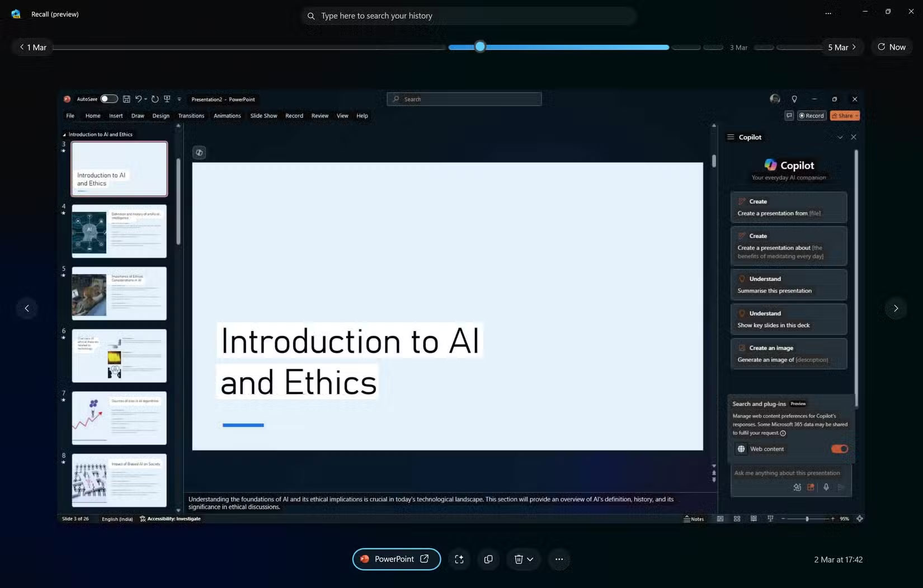Click the microphone icon in Copilot input
The width and height of the screenshot is (923, 588).
(x=826, y=487)
